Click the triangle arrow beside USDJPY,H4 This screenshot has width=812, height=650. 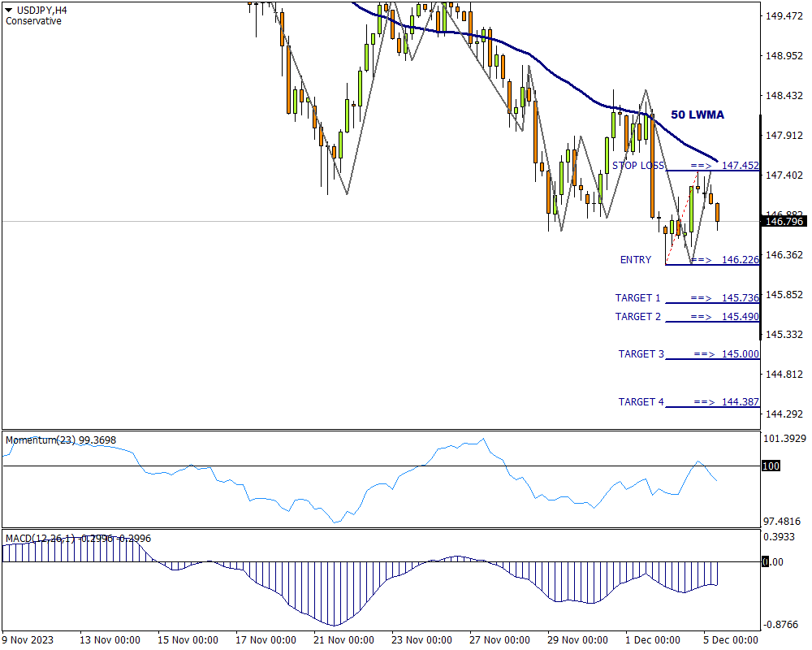point(9,10)
